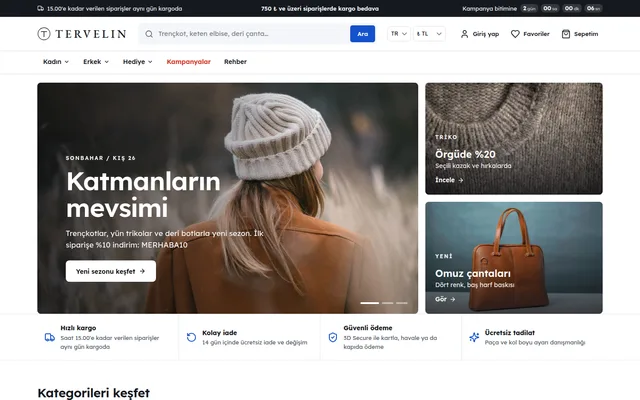Click 'Kampanya bitimine' countdown label
The height and width of the screenshot is (400, 640).
pos(489,9)
